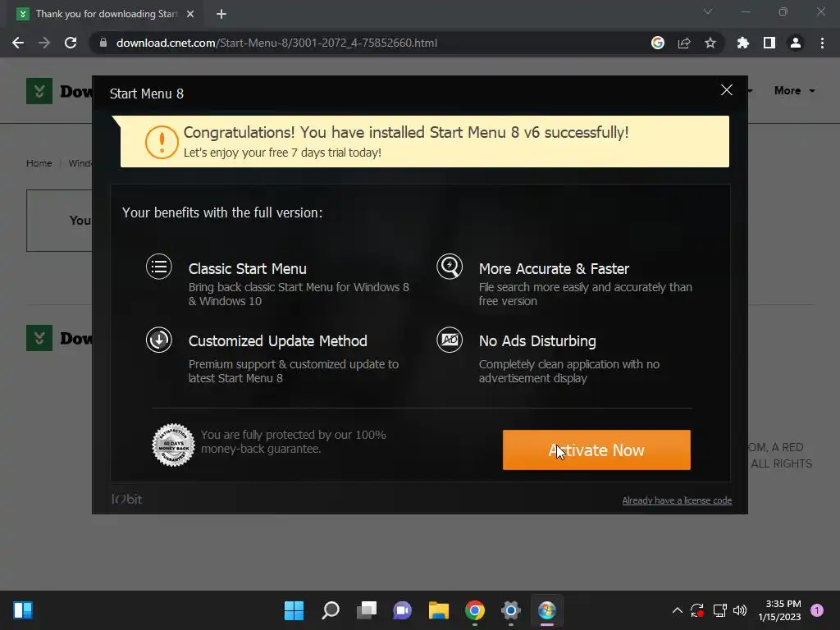
Task: Click the CNET Download logo at top
Action: (x=59, y=91)
